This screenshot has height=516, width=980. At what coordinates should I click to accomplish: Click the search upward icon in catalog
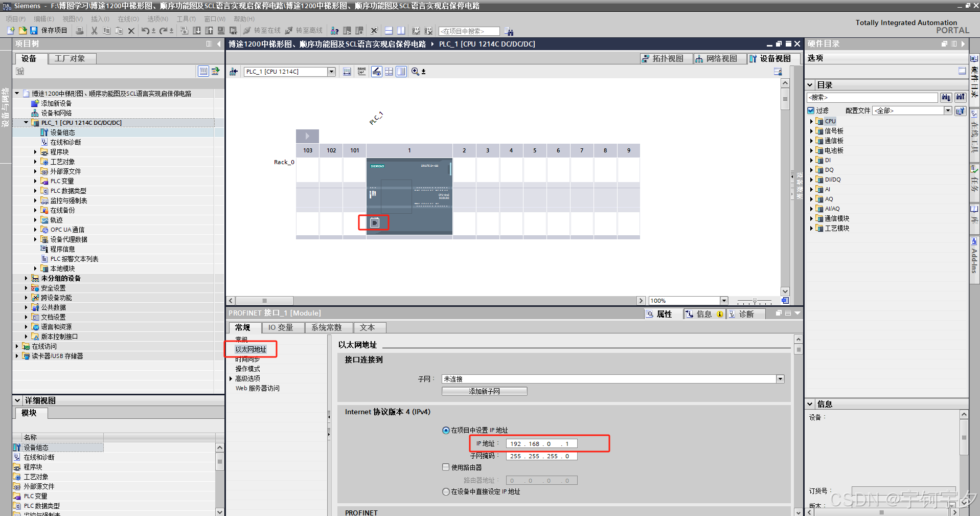pos(961,97)
